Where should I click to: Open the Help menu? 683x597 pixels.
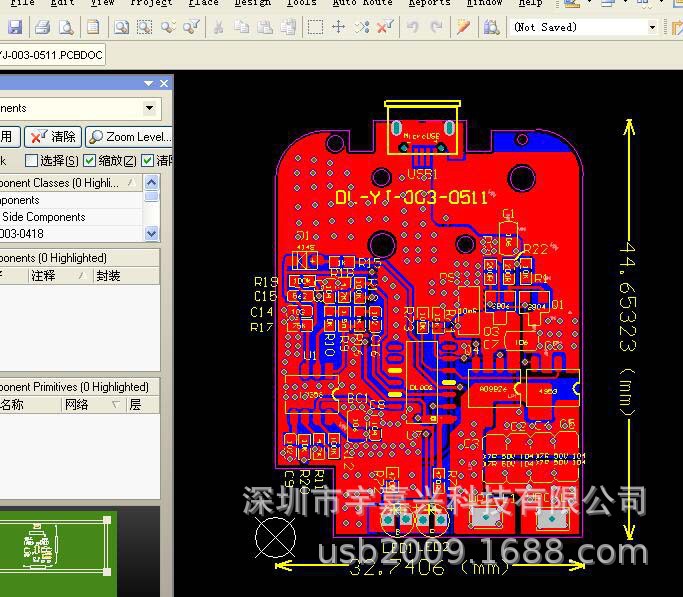530,3
